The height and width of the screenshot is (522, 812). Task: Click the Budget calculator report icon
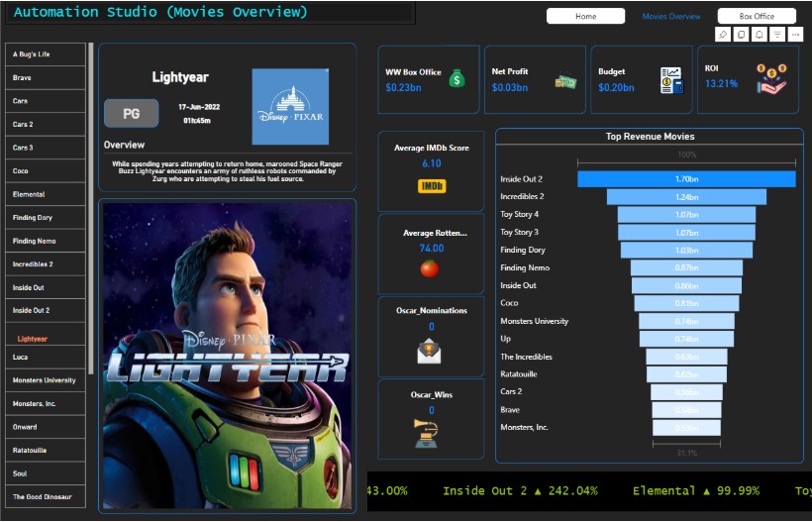(x=671, y=80)
